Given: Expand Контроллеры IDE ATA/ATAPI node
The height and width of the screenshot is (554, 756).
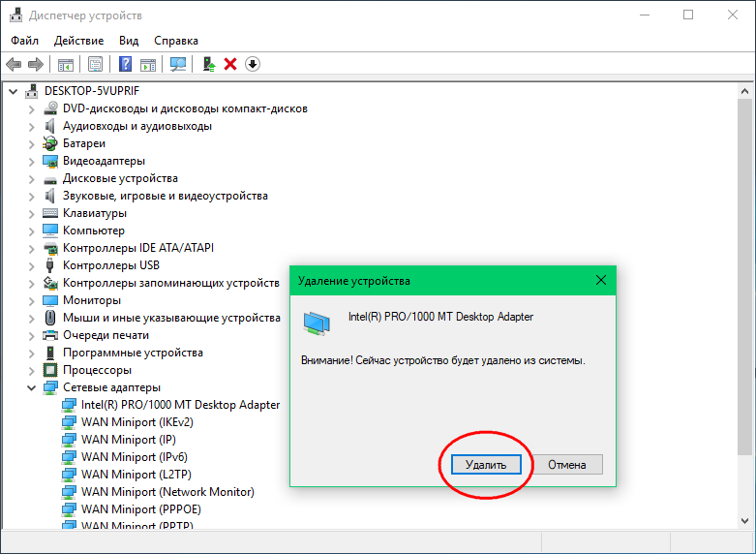Looking at the screenshot, I should click(x=31, y=249).
